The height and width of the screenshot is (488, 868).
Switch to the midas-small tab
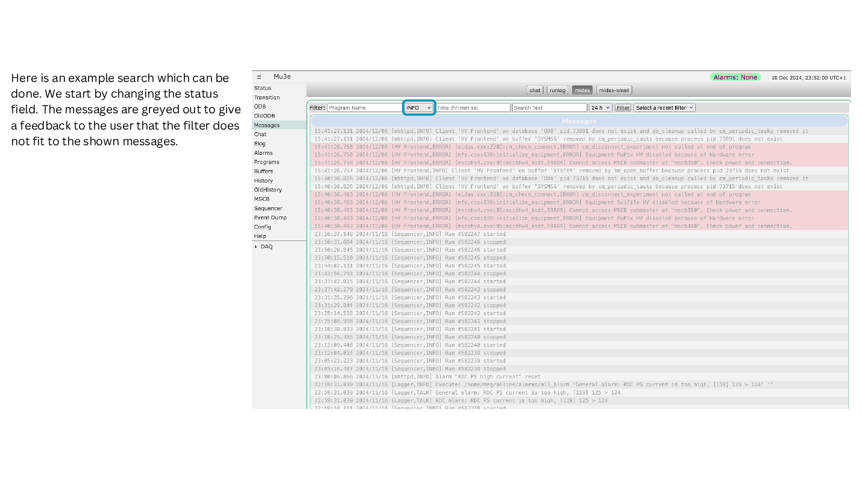coord(614,90)
